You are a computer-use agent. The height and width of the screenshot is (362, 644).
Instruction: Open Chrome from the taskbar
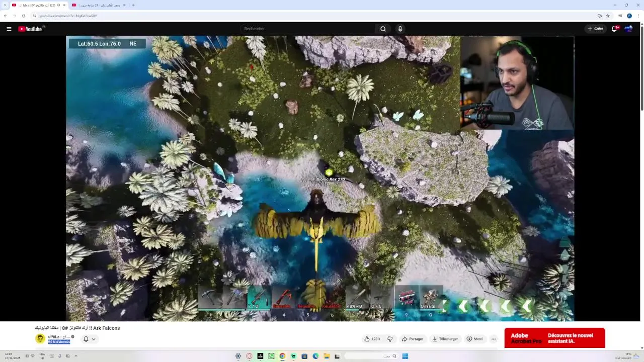click(282, 356)
